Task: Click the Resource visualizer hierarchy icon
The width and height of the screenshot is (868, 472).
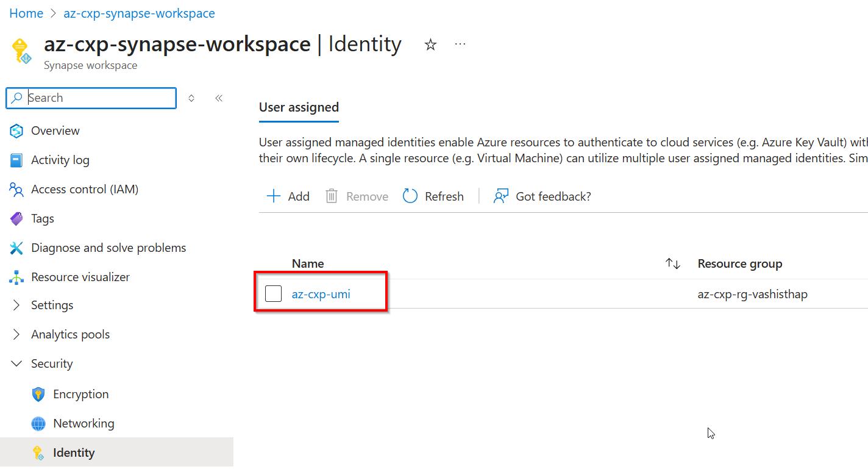Action: click(x=16, y=277)
